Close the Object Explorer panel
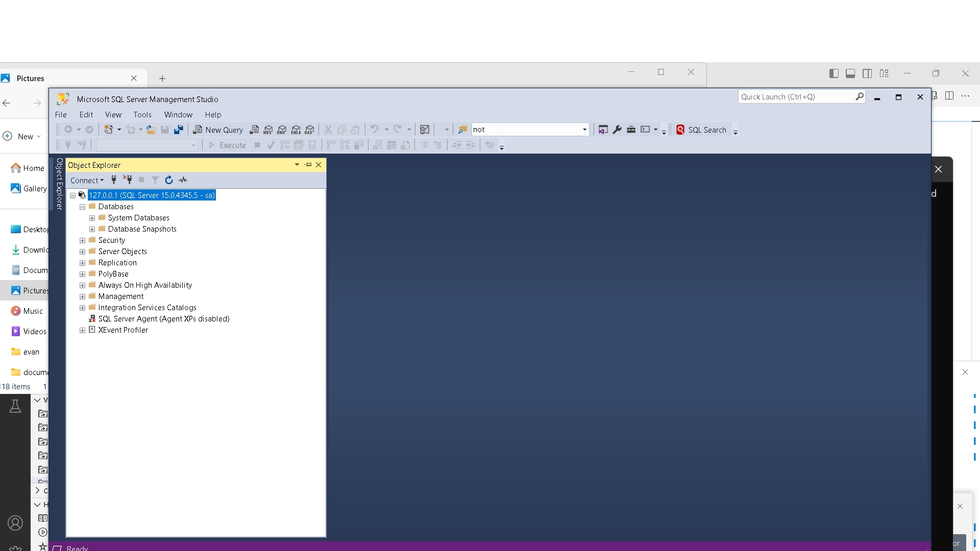Viewport: 980px width, 551px height. [318, 165]
